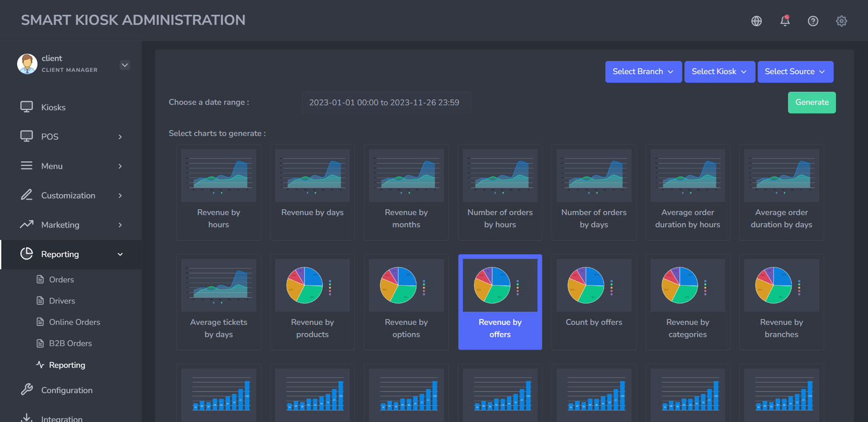Click the help question mark icon
This screenshot has width=868, height=422.
pyautogui.click(x=813, y=21)
